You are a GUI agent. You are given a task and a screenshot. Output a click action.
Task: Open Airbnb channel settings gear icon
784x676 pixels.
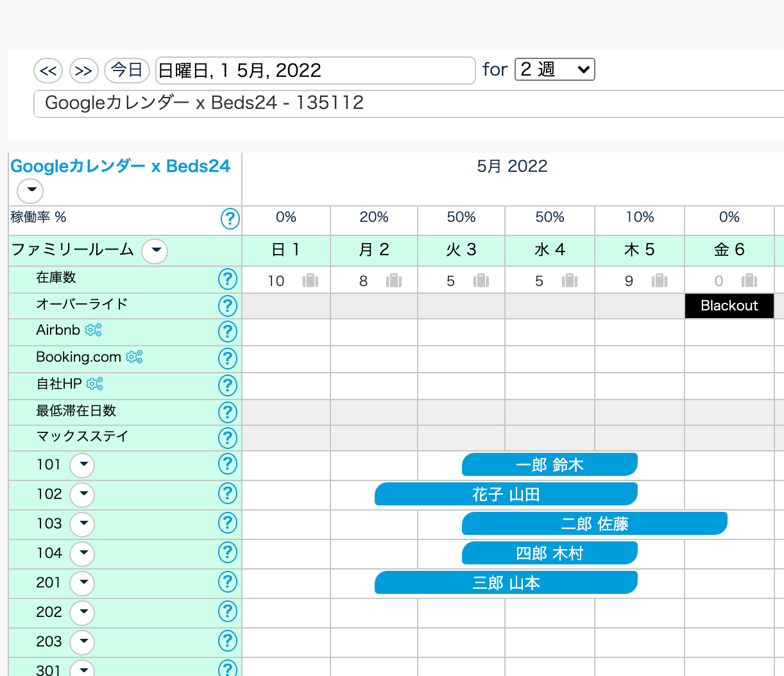tap(93, 330)
